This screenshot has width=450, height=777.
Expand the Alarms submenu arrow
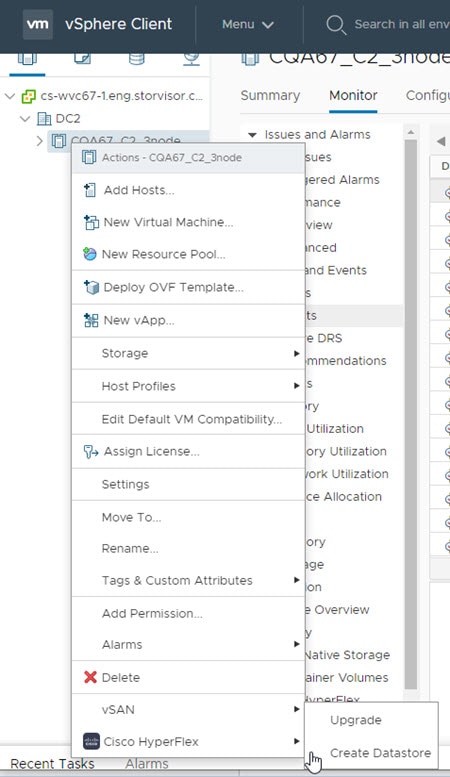click(296, 644)
